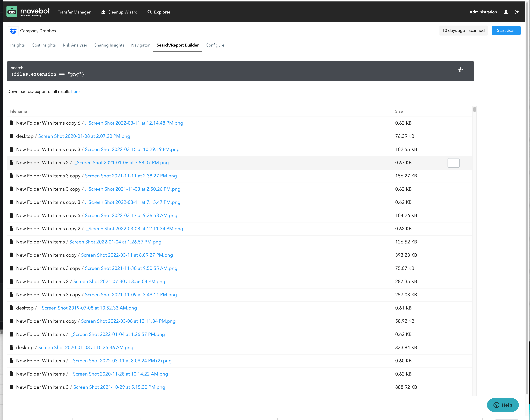The width and height of the screenshot is (530, 420).
Task: Switch to the Cost Insights tab
Action: click(x=44, y=45)
